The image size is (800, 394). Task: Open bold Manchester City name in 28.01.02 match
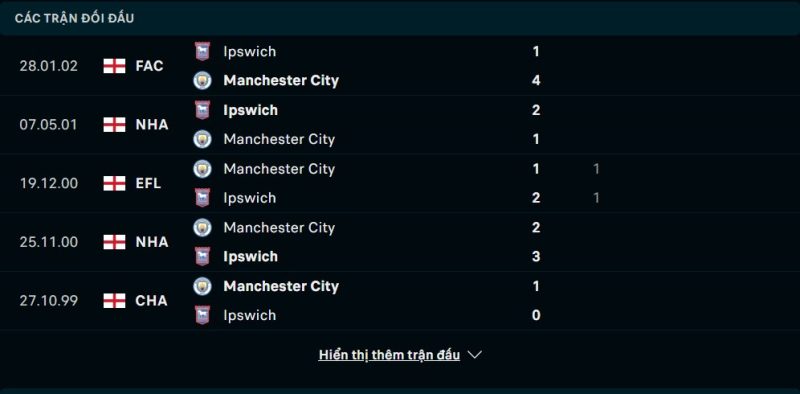coord(281,81)
